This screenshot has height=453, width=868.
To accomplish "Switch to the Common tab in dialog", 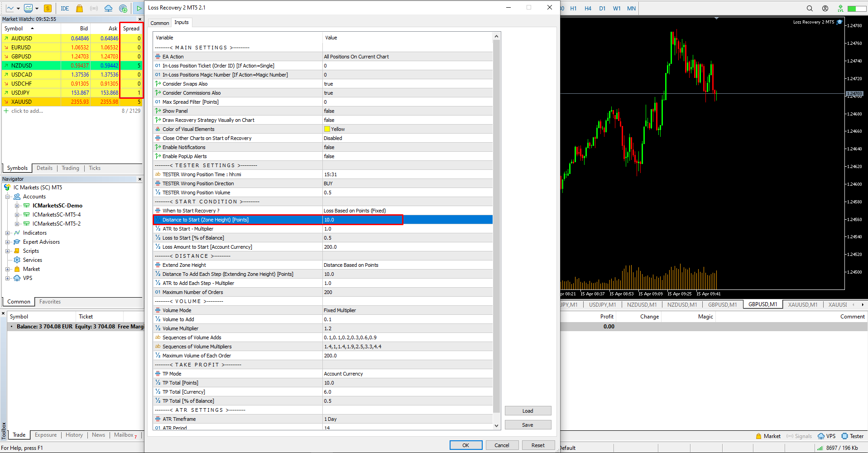I will pyautogui.click(x=160, y=23).
